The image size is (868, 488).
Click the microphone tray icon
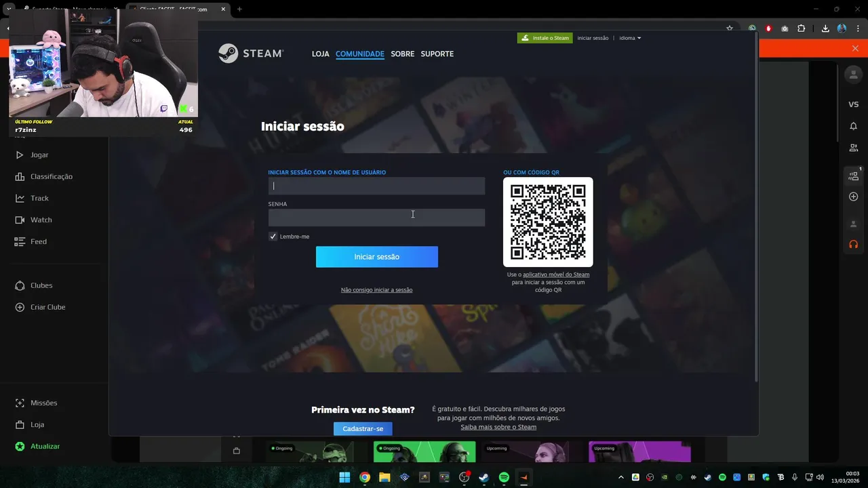795,477
